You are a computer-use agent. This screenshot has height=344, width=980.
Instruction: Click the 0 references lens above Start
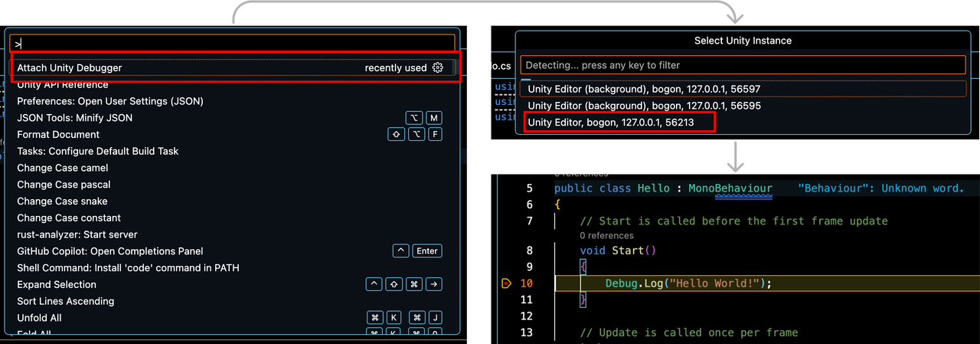click(x=606, y=236)
